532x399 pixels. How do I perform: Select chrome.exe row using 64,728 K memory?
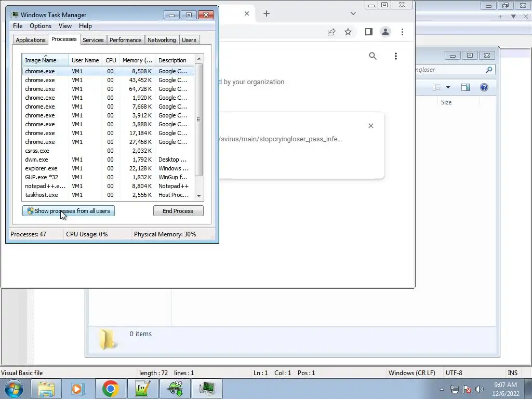tap(108, 89)
